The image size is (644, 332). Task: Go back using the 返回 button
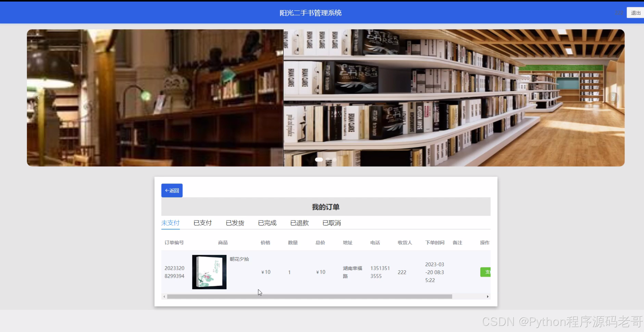[x=172, y=191]
